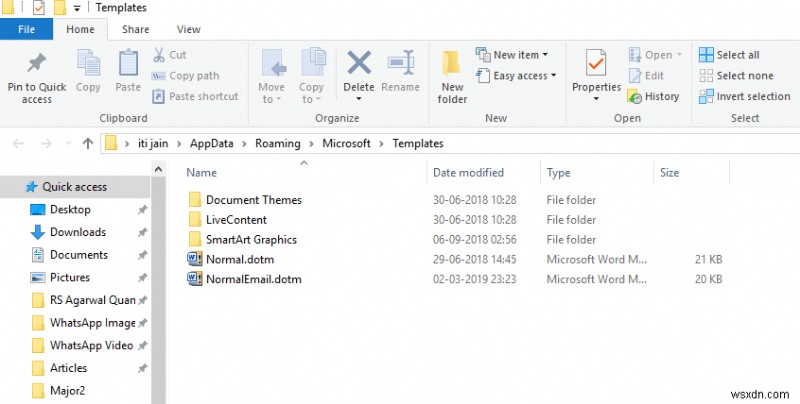Click the Copy icon in Clipboard group

click(88, 64)
